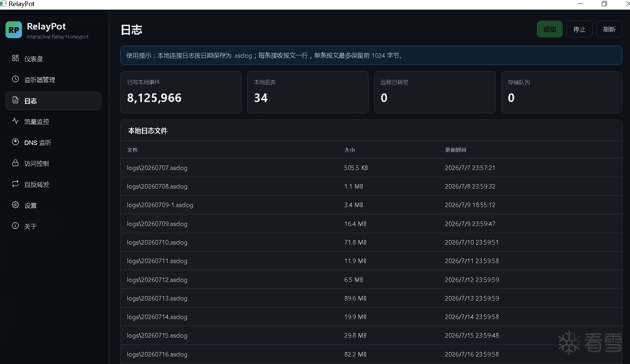Screen dimensions: 630x364
Task: Open 访问控制 section
Action: 53,163
